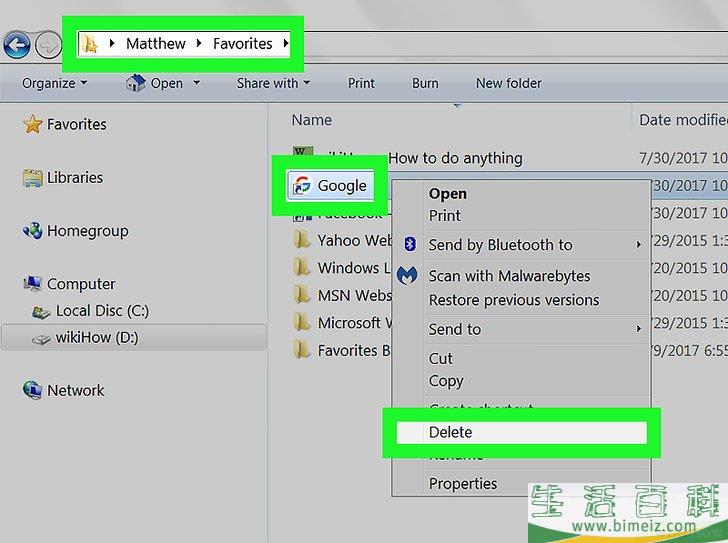Viewport: 728px width, 543px height.
Task: Choose Properties in the context menu
Action: (462, 484)
